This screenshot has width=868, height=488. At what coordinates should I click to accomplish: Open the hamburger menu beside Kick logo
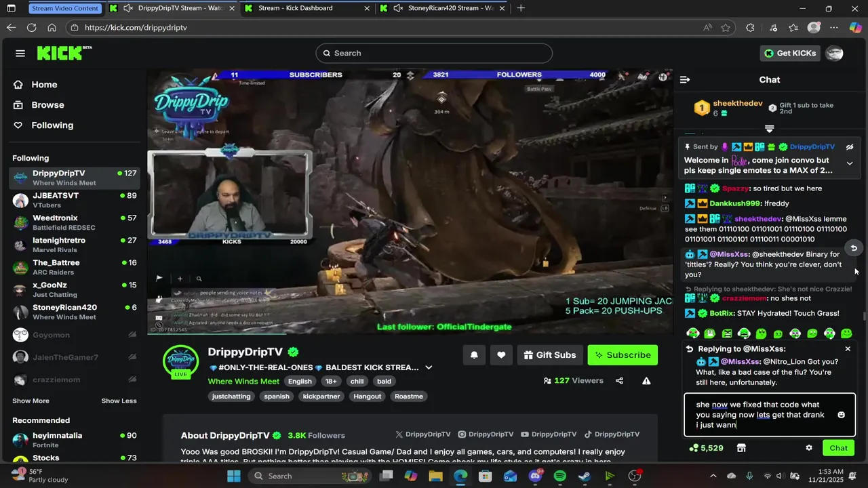click(20, 54)
